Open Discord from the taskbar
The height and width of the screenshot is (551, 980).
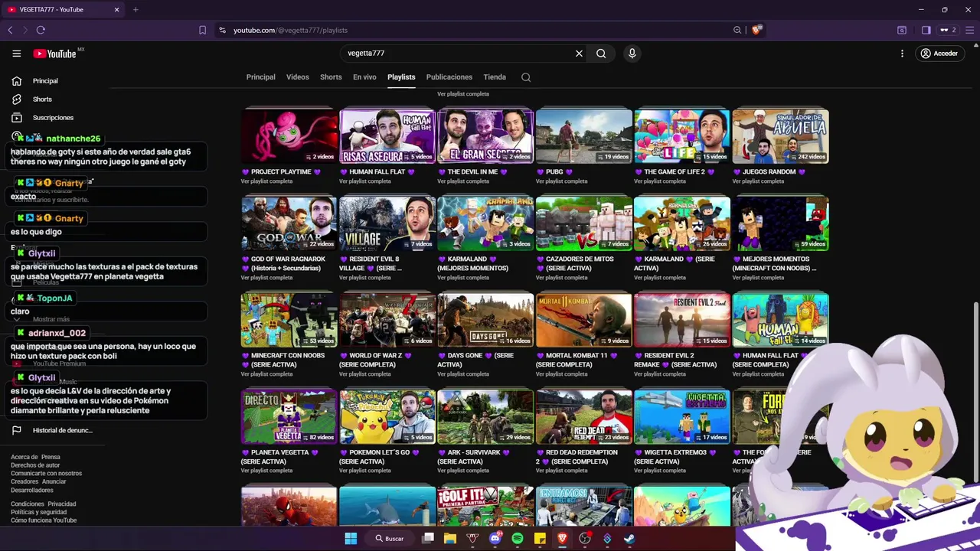(495, 538)
